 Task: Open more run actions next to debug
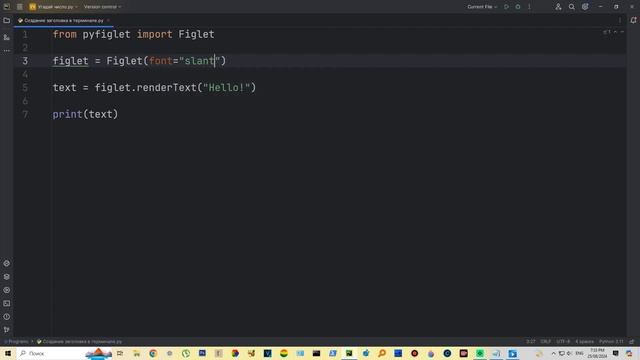point(529,7)
